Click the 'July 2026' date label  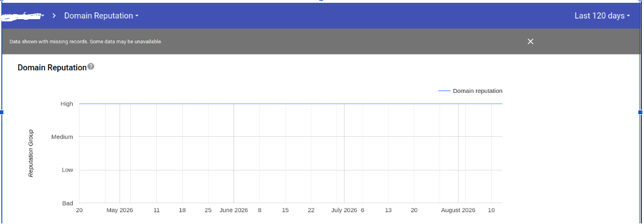tap(344, 210)
